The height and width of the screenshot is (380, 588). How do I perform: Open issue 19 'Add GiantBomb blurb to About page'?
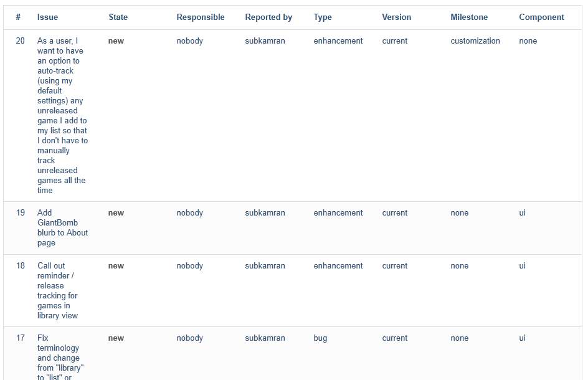pyautogui.click(x=63, y=227)
